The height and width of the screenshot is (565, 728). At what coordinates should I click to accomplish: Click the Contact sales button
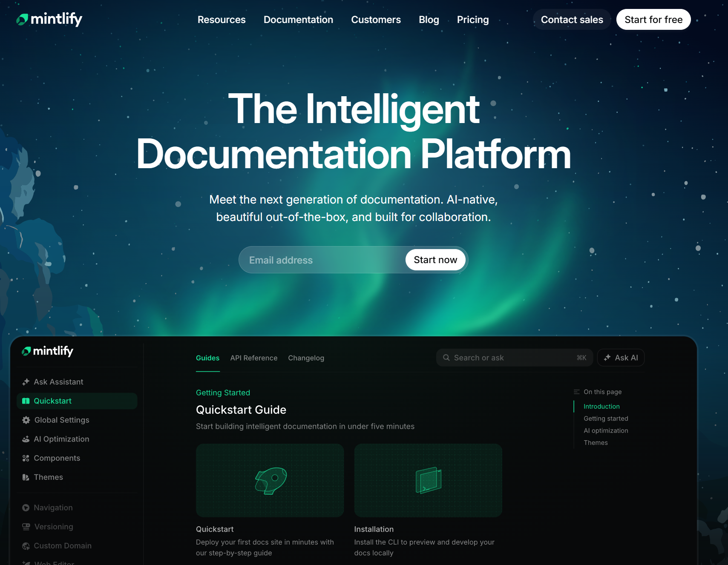[572, 20]
